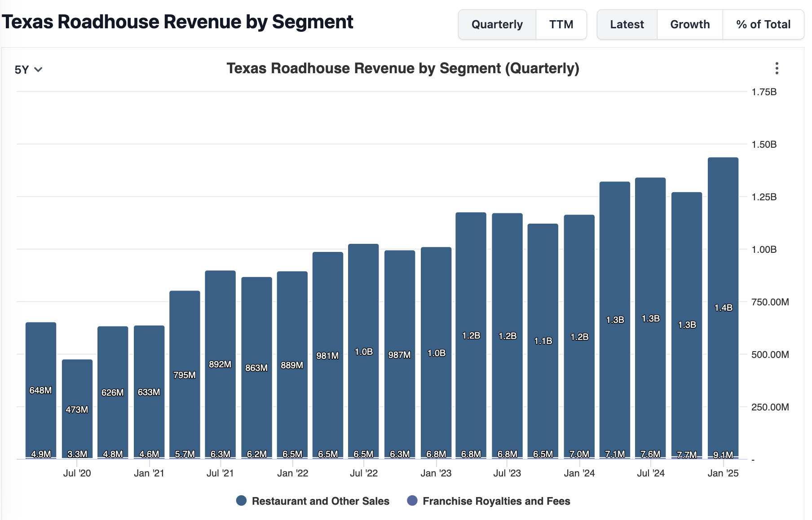Select the % of Total tab
The image size is (812, 520).
[763, 24]
